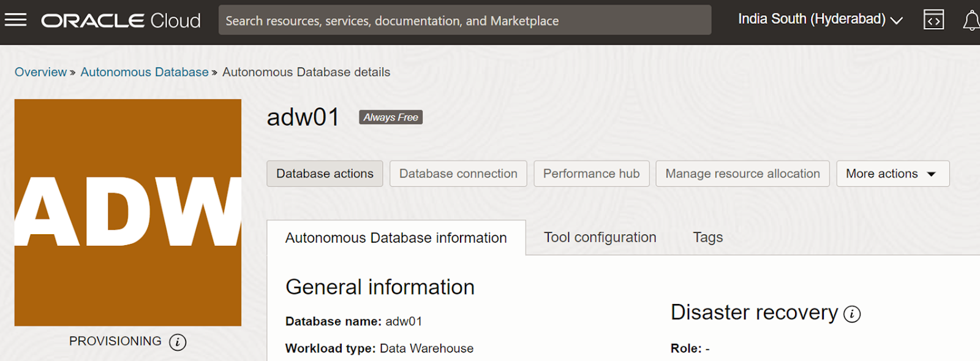Screen dimensions: 980x361
Task: Open the hamburger navigation menu
Action: click(15, 20)
